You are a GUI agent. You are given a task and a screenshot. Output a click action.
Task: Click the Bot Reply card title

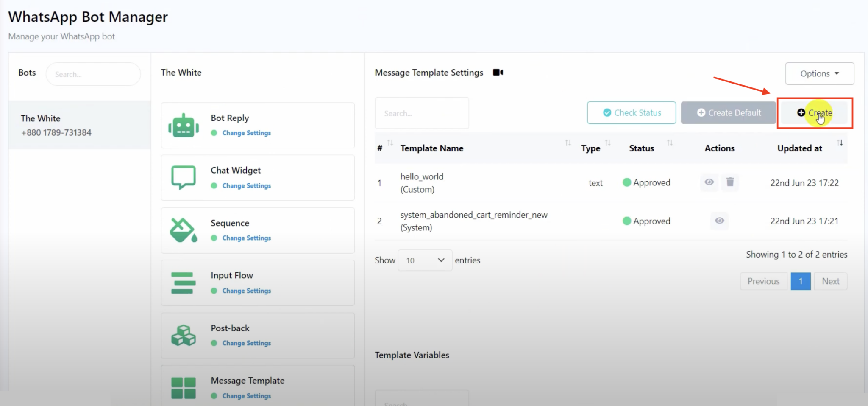[x=230, y=118]
